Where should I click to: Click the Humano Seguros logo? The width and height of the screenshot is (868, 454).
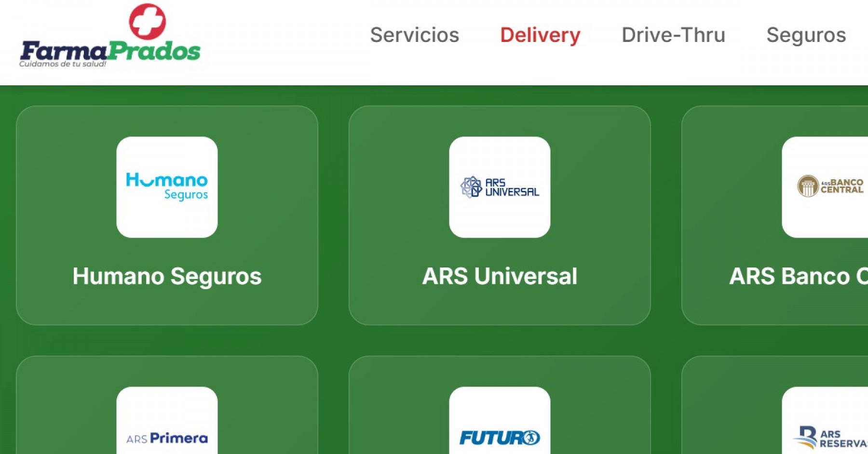[167, 187]
